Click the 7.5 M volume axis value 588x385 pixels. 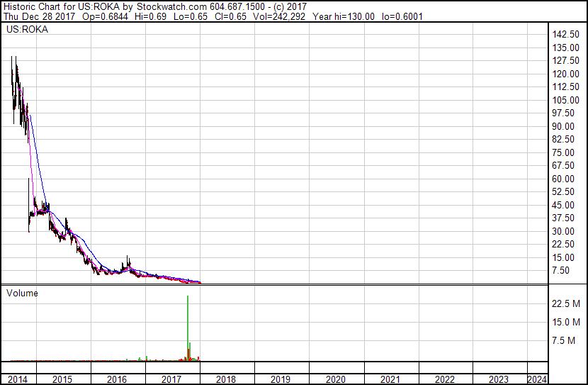click(x=564, y=341)
